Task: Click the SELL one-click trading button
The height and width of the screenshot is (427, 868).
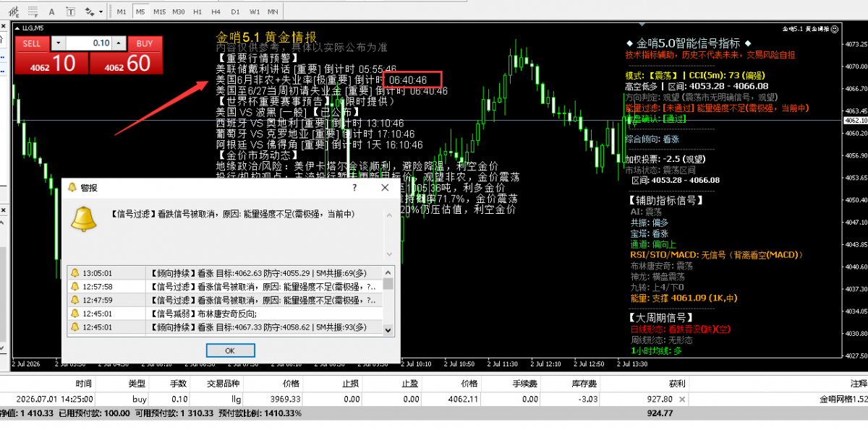Action: [x=32, y=43]
